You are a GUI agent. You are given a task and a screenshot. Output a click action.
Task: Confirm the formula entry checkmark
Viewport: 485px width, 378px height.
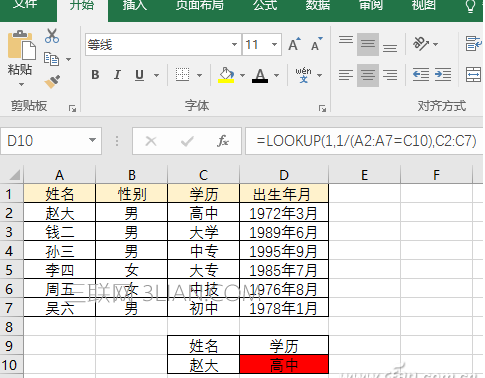click(x=187, y=141)
